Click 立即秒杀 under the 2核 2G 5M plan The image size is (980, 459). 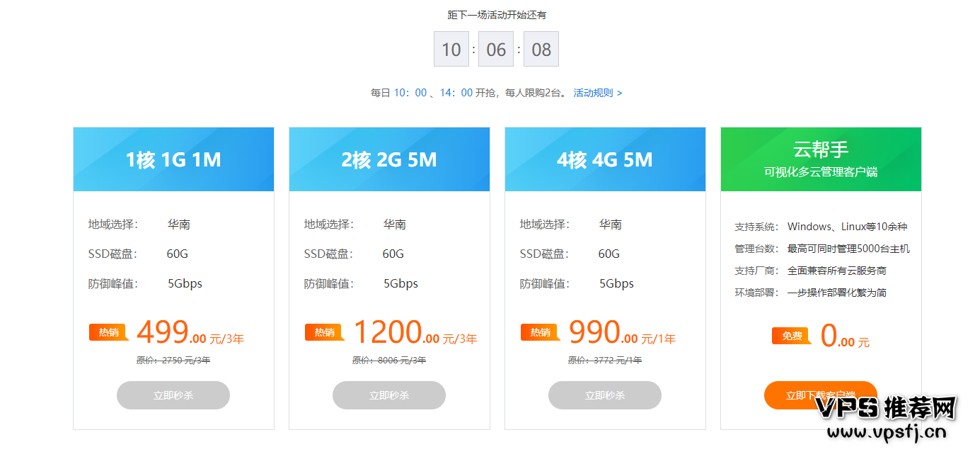point(389,395)
